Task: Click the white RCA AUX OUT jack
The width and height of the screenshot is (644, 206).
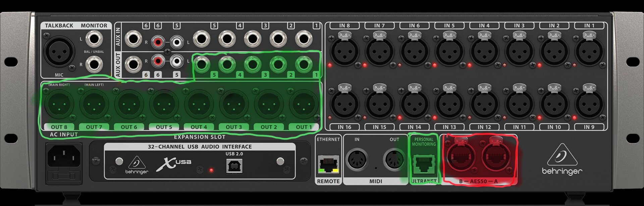Action: pyautogui.click(x=176, y=61)
